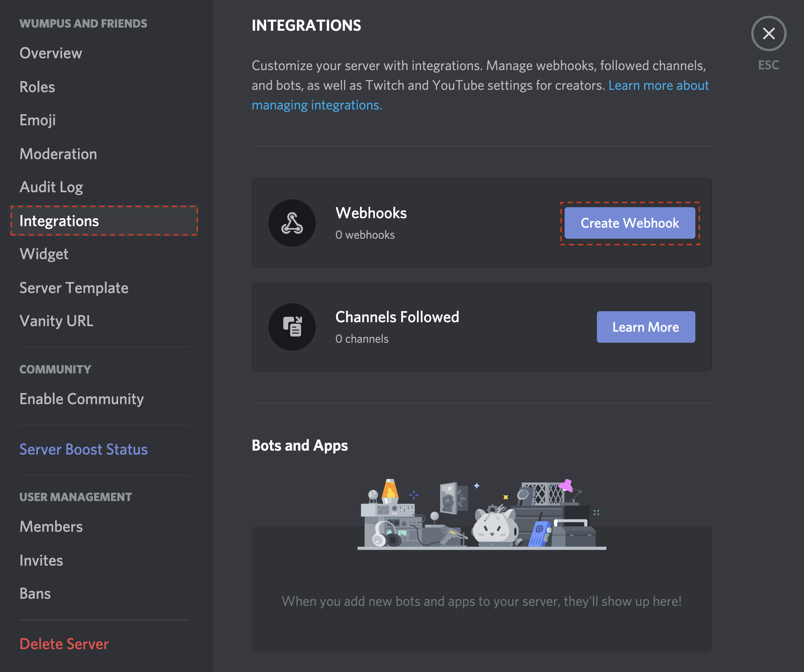Click Delete Server option
This screenshot has height=672, width=804.
[65, 643]
